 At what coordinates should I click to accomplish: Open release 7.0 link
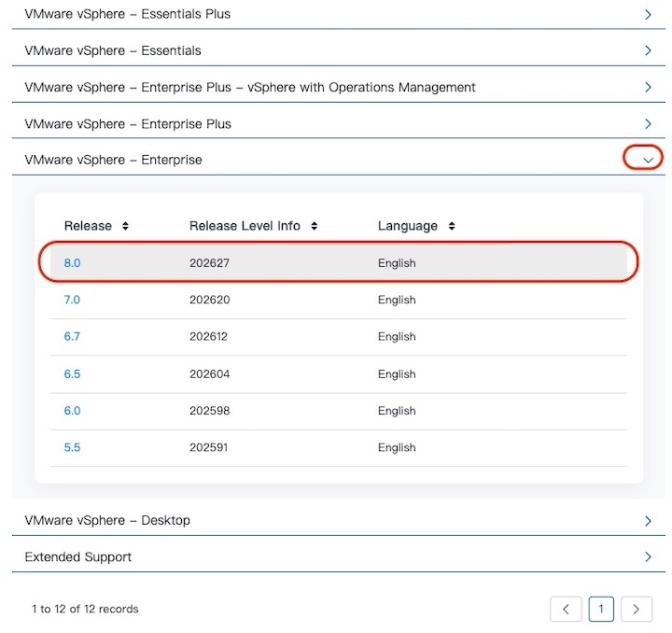[72, 300]
